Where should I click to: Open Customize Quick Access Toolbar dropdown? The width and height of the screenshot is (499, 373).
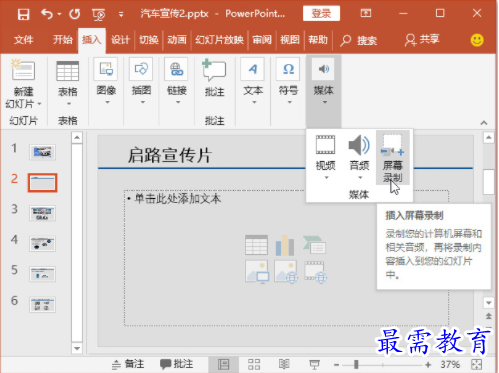click(121, 14)
